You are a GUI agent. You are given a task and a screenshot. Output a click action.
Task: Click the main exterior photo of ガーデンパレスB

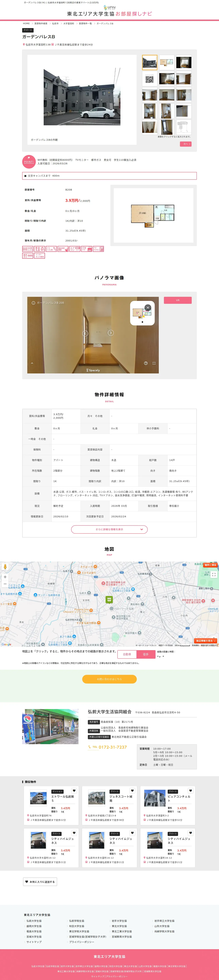tap(82, 96)
